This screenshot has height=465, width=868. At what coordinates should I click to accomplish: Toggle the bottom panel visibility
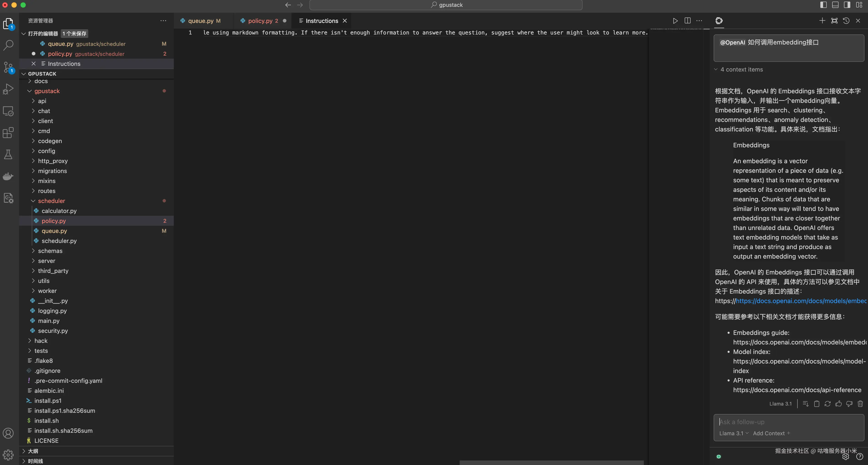pyautogui.click(x=835, y=5)
